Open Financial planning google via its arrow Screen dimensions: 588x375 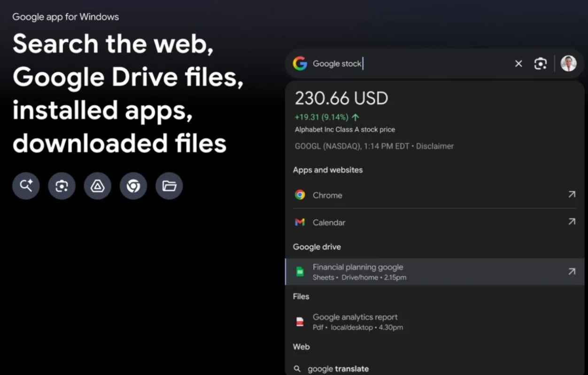click(x=572, y=271)
